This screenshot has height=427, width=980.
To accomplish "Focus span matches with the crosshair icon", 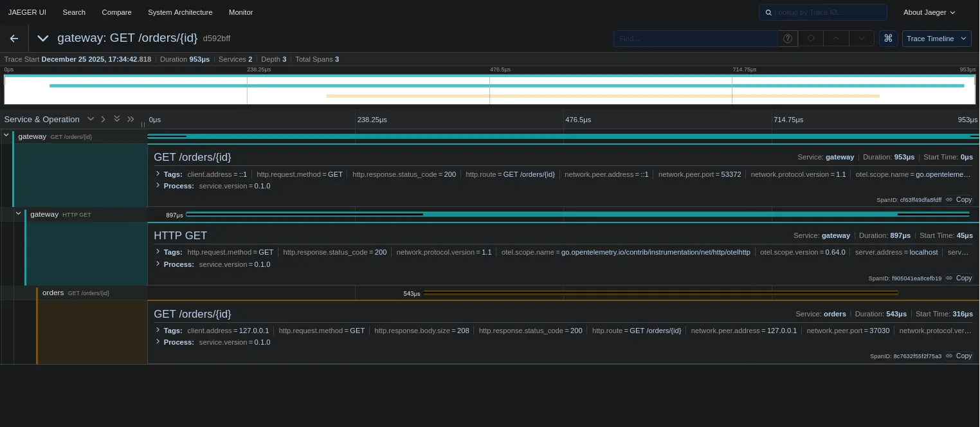I will [811, 39].
